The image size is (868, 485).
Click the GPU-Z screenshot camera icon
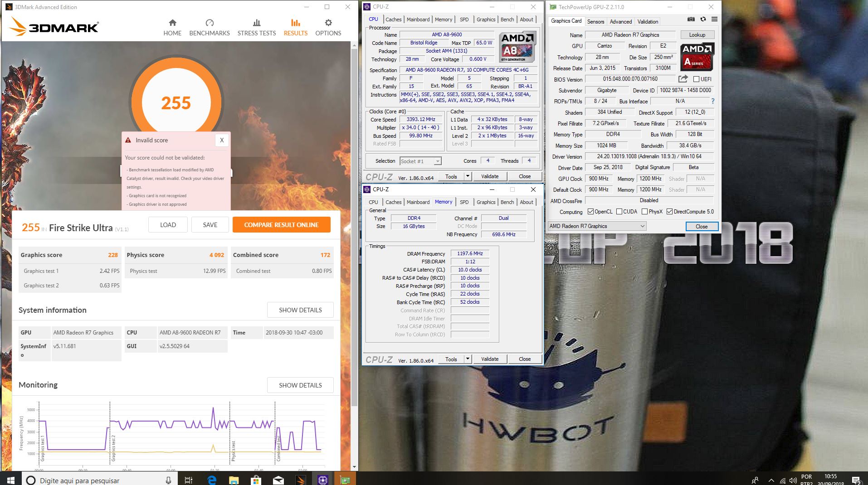coord(691,19)
